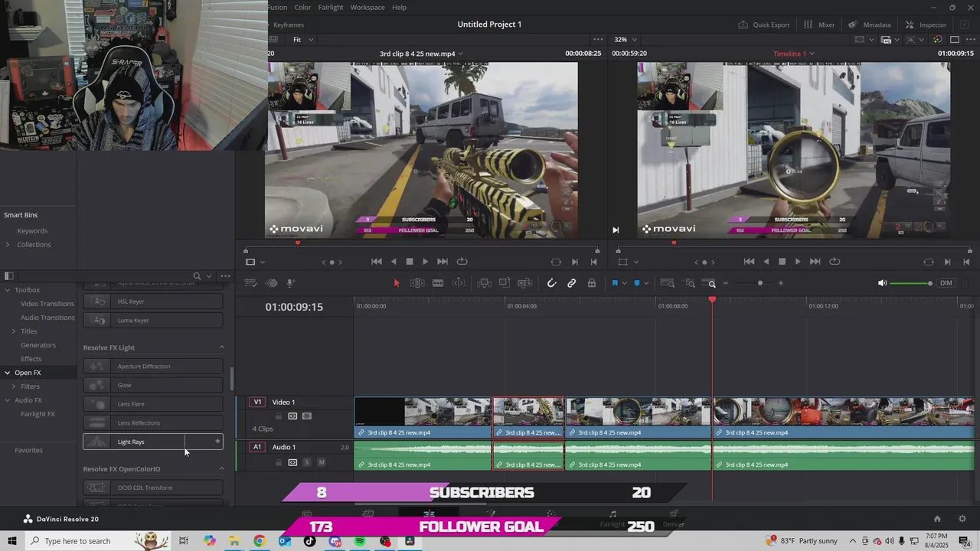Screen dimensions: 980x551
Task: Toggle Linked Selection chain icon
Action: tap(571, 283)
